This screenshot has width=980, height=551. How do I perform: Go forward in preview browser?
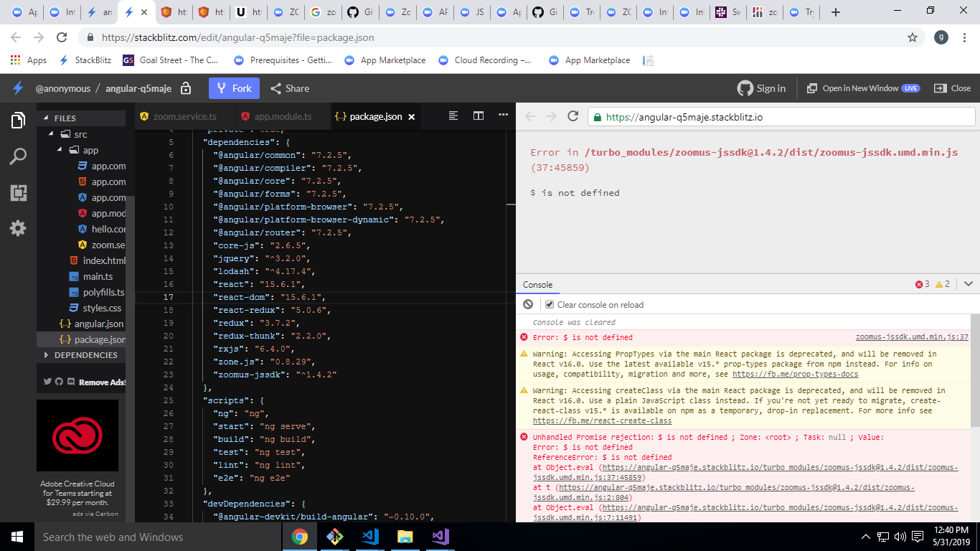(x=551, y=116)
